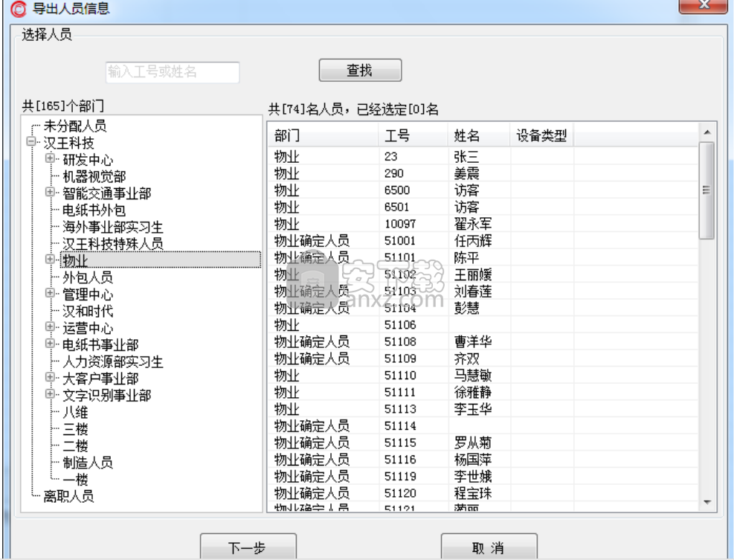Expand the 管理中心 department node
734x560 pixels.
coord(50,293)
